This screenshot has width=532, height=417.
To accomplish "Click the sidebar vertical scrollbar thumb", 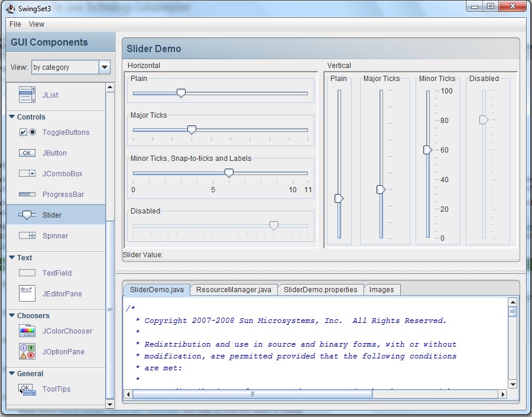I will (x=110, y=309).
